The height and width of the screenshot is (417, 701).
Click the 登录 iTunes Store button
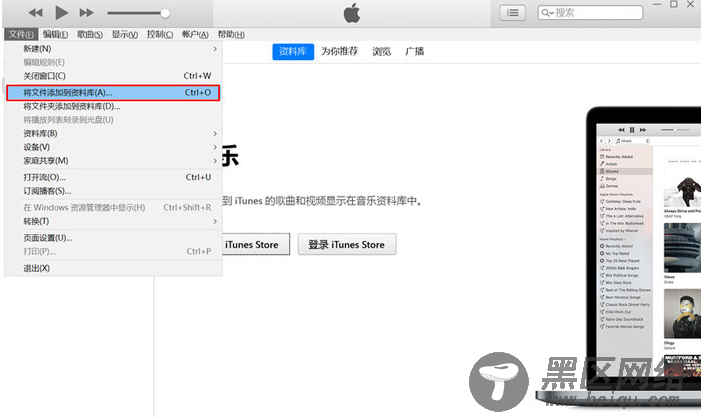point(347,244)
